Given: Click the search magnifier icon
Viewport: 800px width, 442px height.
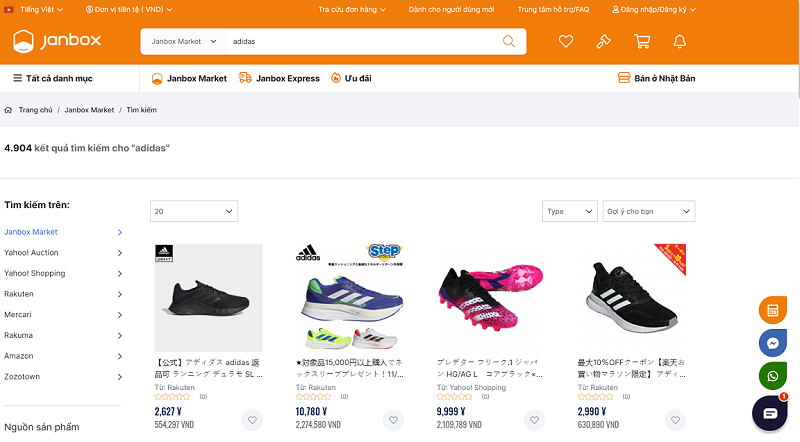Looking at the screenshot, I should click(509, 41).
